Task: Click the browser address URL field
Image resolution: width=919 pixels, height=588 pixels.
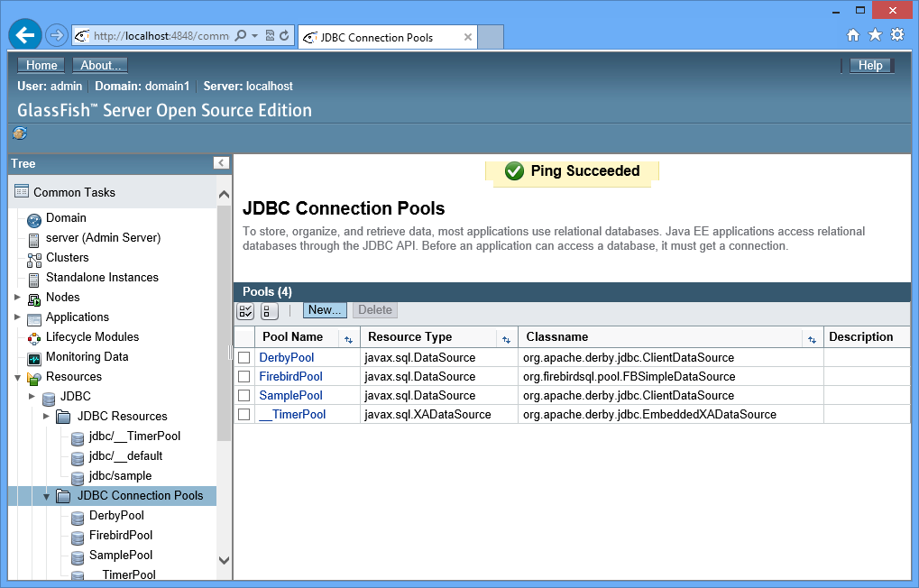Action: point(161,36)
